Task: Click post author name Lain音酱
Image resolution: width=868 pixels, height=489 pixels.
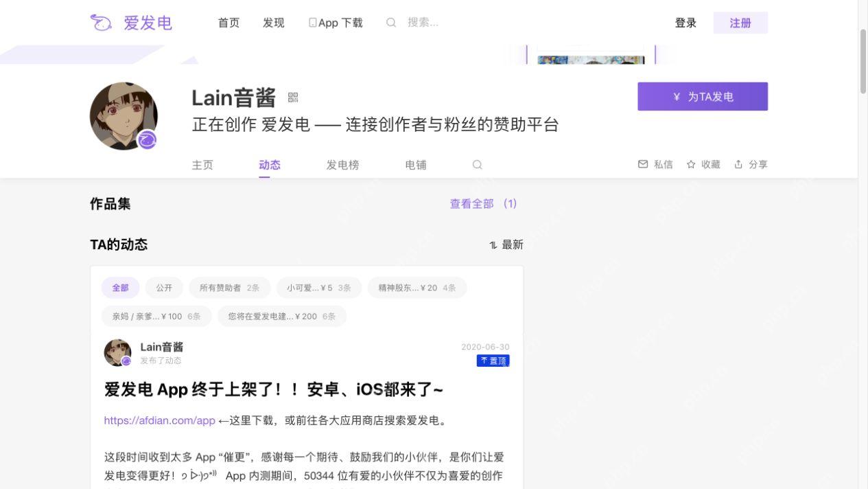Action: point(162,347)
